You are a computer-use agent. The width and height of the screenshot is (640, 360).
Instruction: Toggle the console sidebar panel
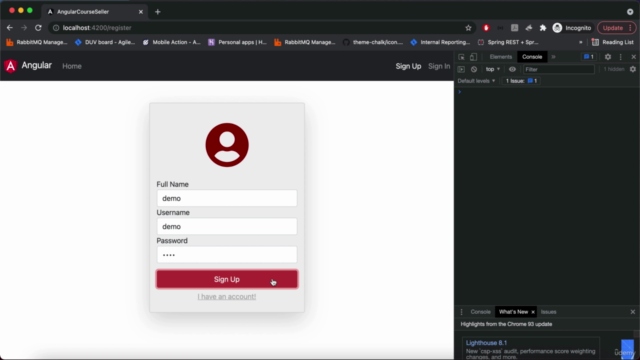click(x=461, y=69)
